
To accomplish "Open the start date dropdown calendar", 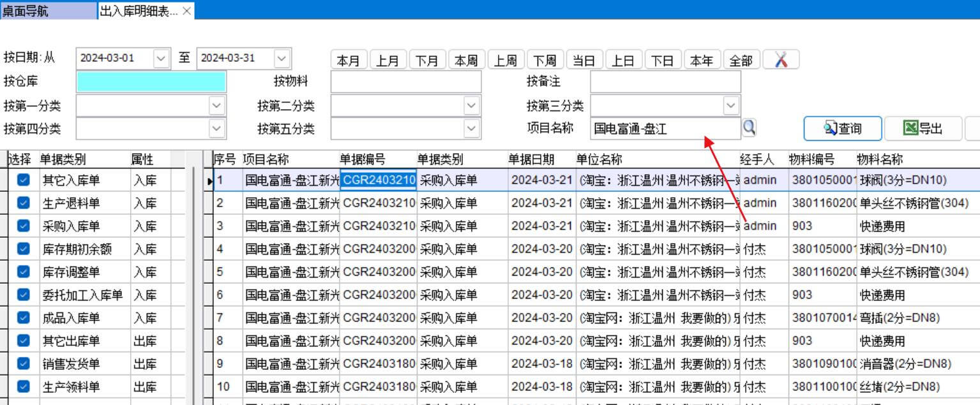I will point(161,58).
